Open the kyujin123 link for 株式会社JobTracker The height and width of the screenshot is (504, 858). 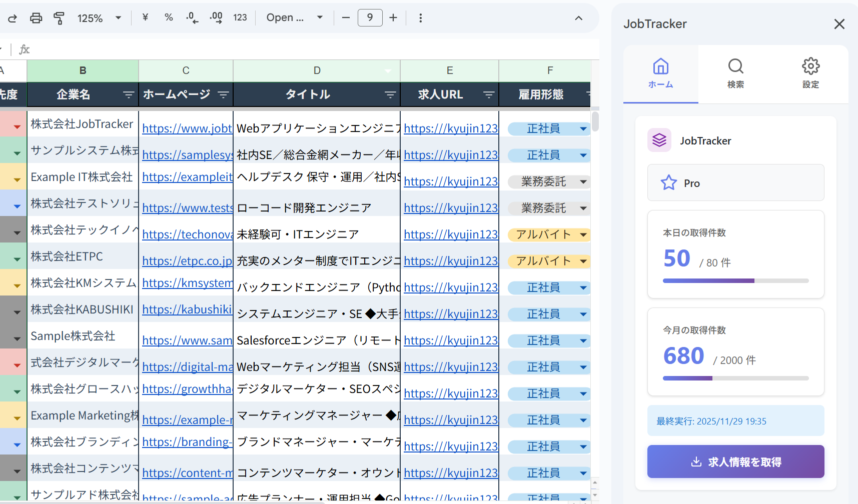[x=450, y=128]
